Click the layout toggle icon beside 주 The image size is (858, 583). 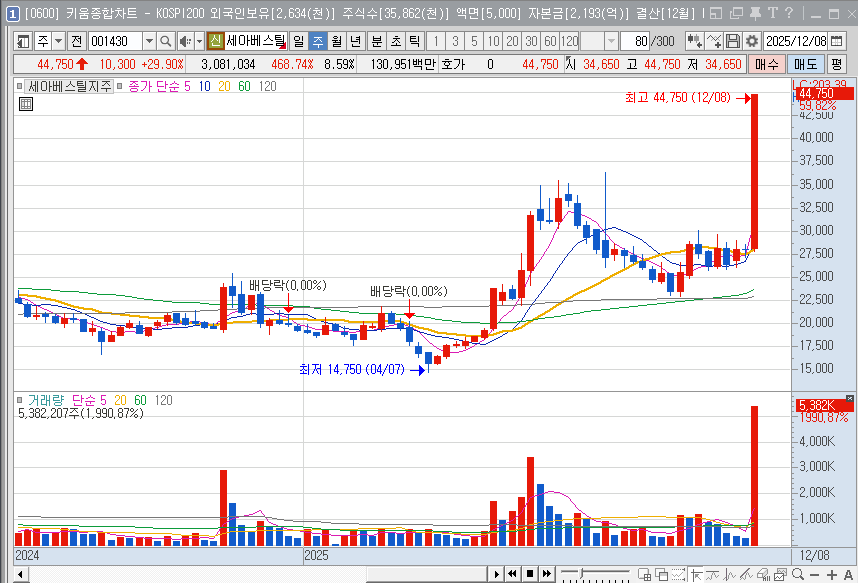(x=23, y=41)
